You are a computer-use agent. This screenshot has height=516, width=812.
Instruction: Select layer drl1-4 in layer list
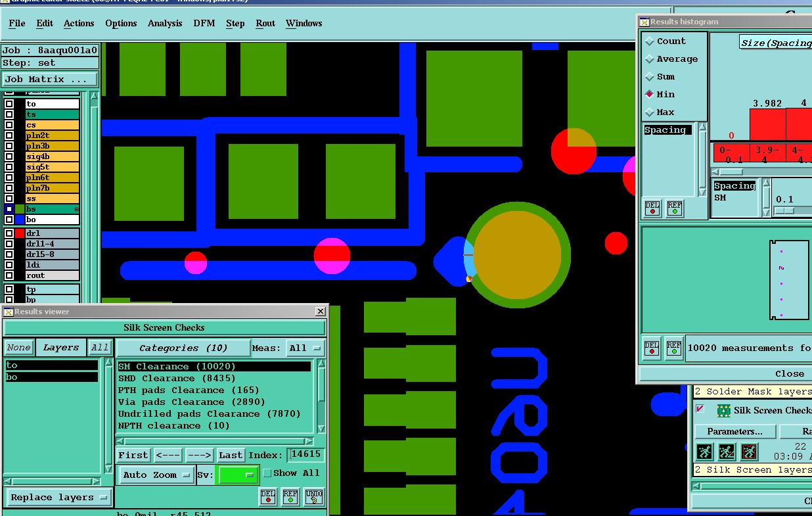coord(53,244)
